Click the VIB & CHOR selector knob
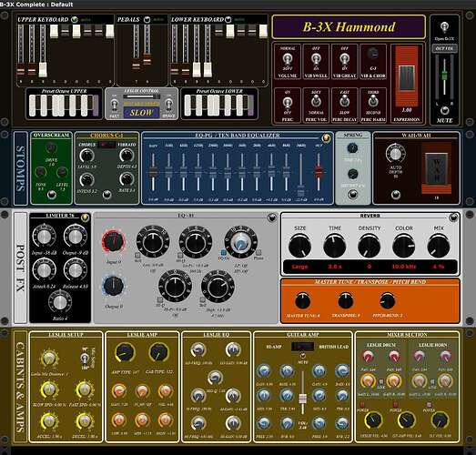 pyautogui.click(x=372, y=54)
